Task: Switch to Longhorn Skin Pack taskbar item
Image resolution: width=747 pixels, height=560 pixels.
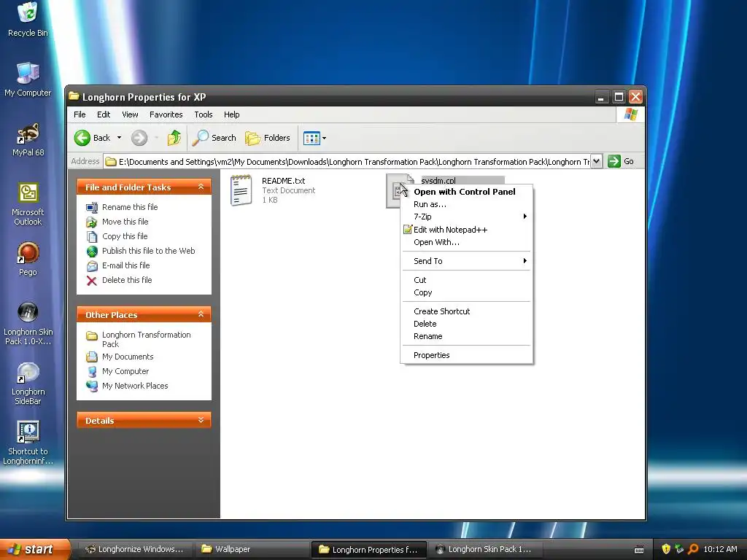Action: pos(484,549)
